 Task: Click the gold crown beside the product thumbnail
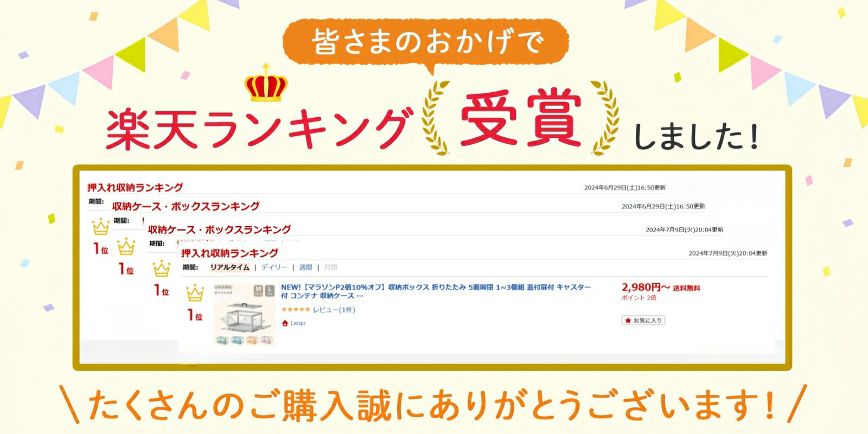(x=195, y=293)
